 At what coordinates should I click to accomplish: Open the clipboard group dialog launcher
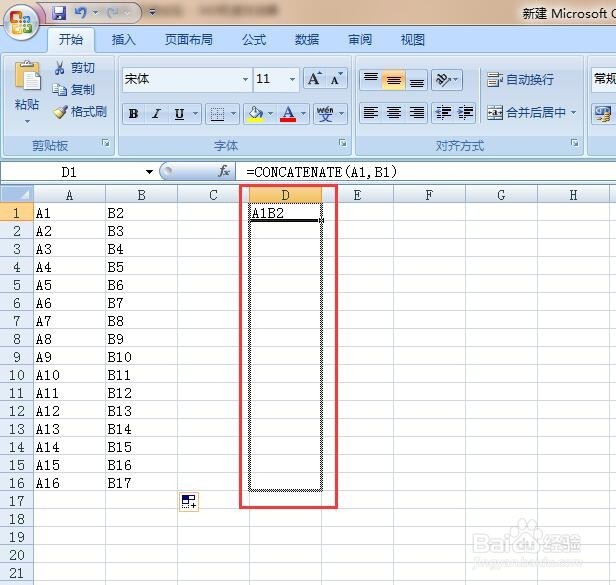click(106, 143)
